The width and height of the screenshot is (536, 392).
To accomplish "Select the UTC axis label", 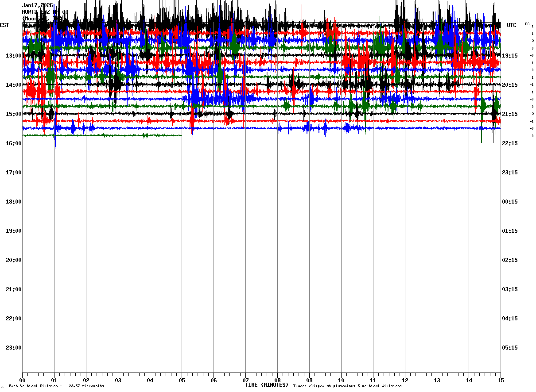I will coord(512,25).
